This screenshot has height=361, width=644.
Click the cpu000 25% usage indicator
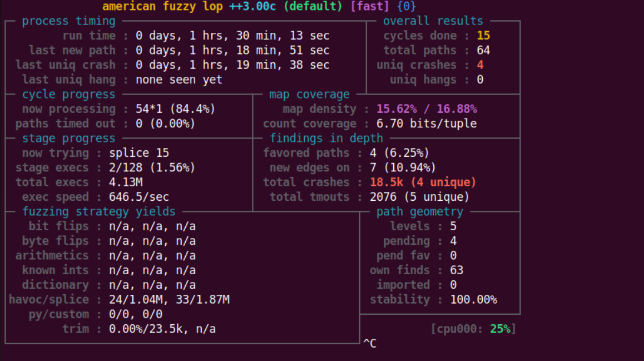pos(473,329)
